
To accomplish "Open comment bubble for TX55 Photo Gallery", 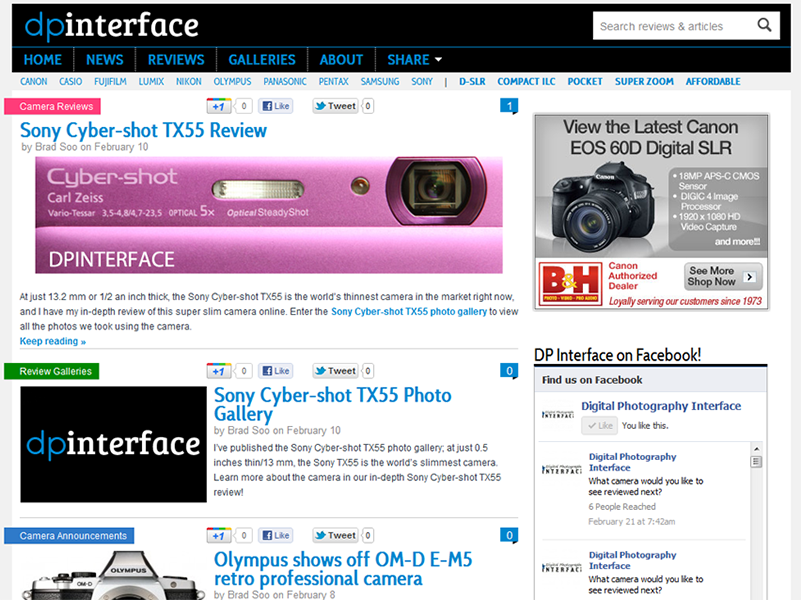I will [x=509, y=371].
